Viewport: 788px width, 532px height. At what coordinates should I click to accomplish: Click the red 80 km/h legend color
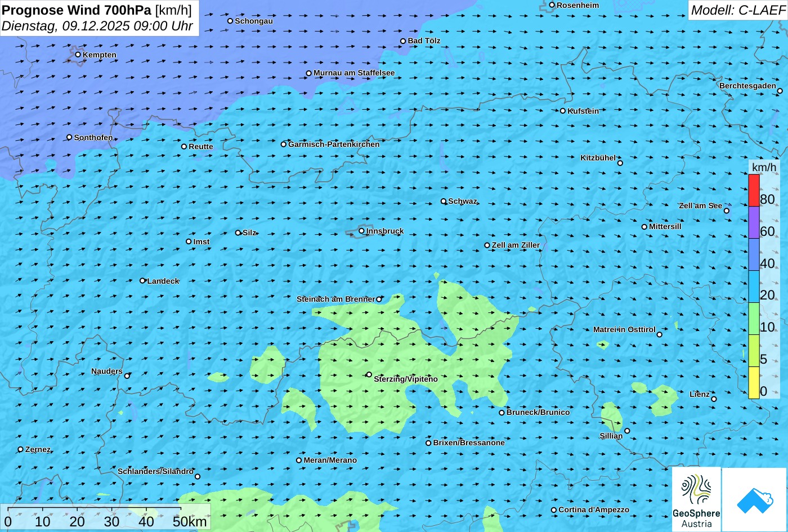click(754, 191)
